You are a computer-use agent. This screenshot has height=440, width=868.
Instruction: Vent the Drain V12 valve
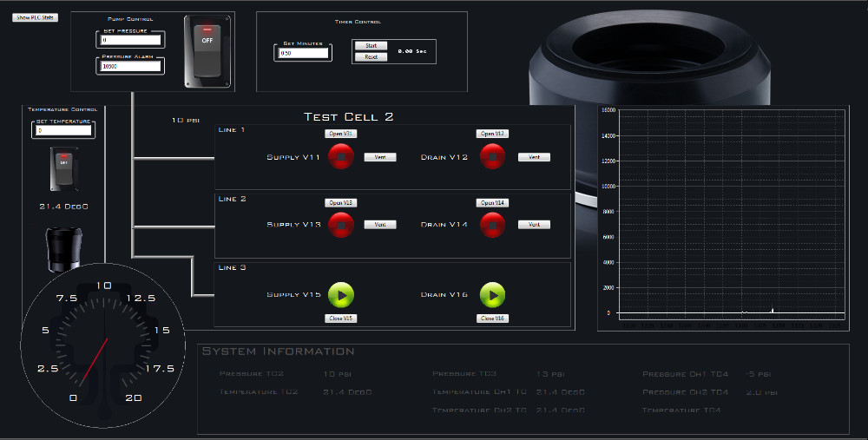(534, 157)
